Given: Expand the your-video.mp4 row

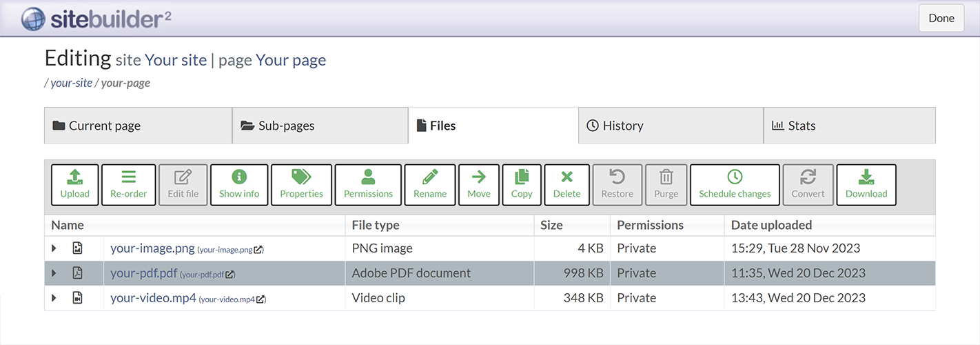Looking at the screenshot, I should tap(54, 298).
